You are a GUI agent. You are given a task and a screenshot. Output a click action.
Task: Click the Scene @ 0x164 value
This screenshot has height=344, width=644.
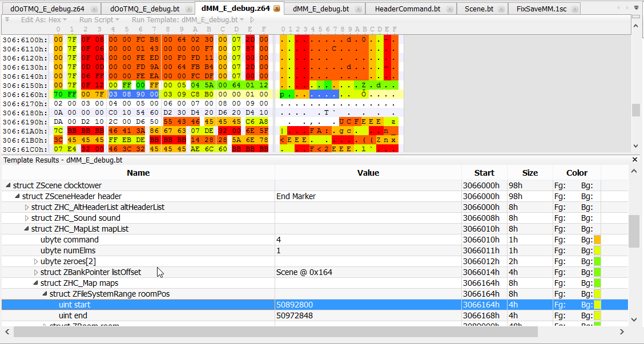[304, 272]
